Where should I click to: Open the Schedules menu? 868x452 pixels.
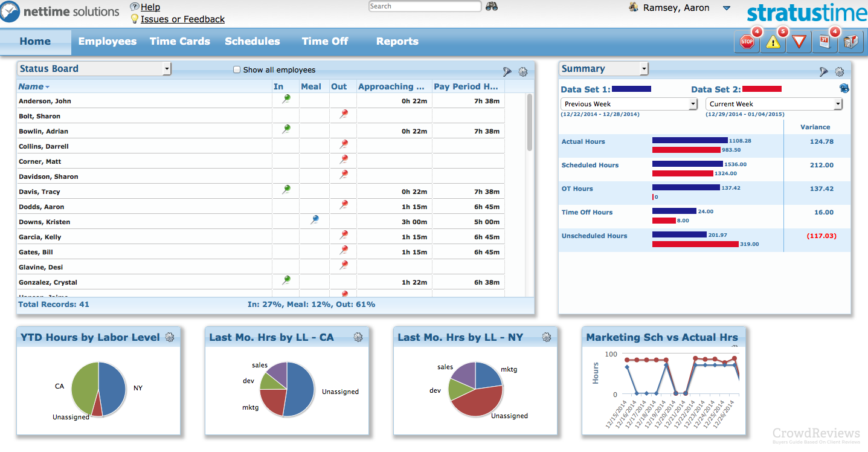coord(252,42)
